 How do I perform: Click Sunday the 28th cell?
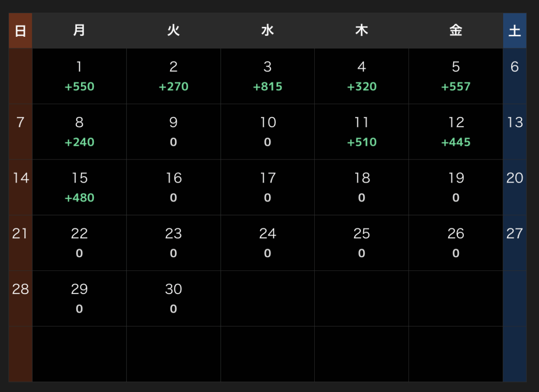point(21,299)
